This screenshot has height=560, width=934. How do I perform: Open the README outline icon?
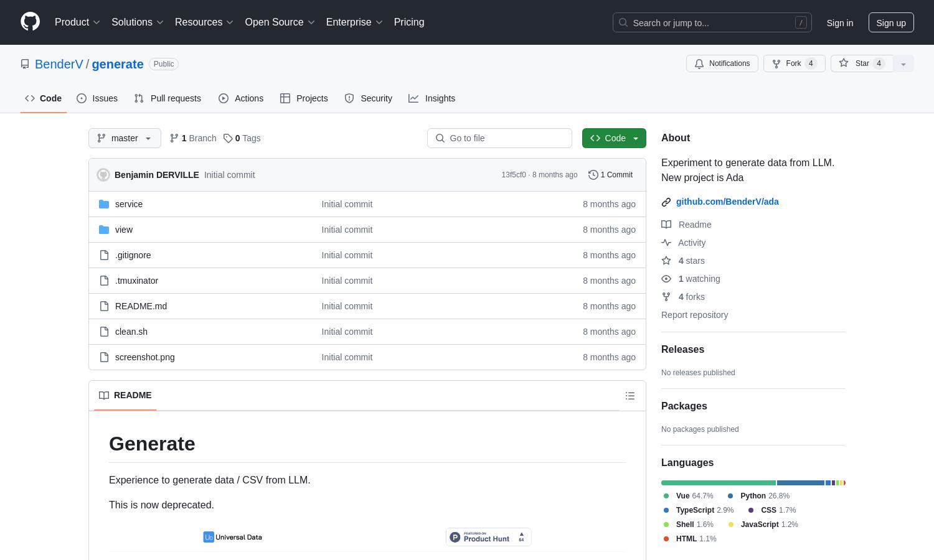click(630, 396)
